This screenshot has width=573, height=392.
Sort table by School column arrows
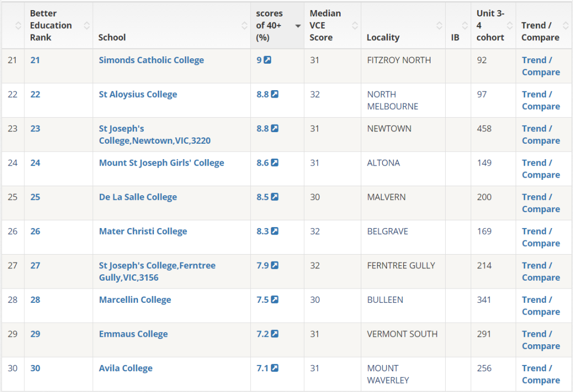pos(245,25)
